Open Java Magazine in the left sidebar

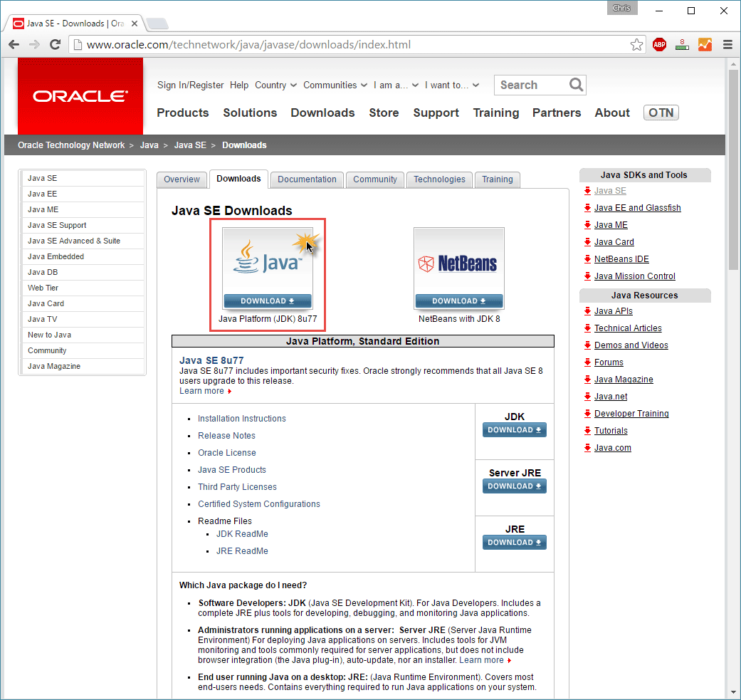[83, 366]
